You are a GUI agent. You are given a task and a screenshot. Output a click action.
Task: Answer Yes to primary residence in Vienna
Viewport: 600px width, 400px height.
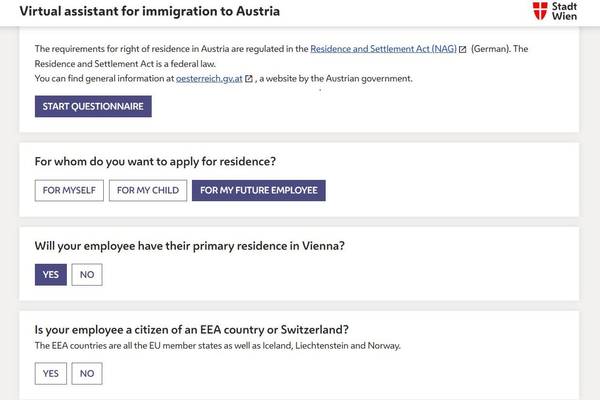tap(50, 275)
